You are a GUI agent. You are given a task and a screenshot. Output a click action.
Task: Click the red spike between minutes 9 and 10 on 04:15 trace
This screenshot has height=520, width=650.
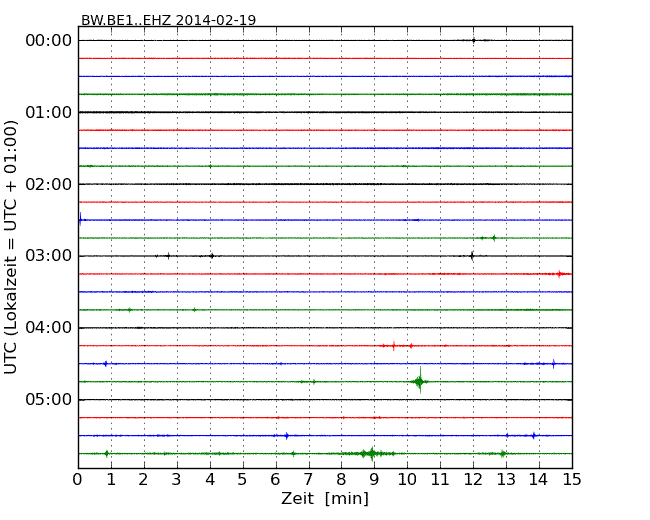click(393, 345)
